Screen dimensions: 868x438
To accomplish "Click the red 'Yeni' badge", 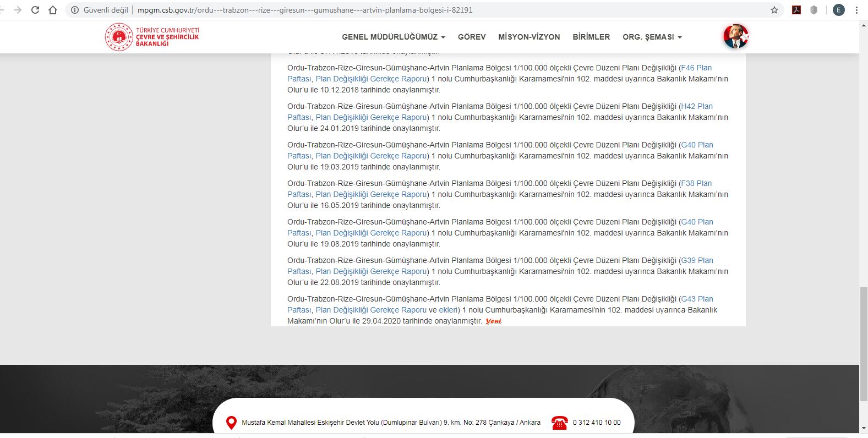I will pos(493,321).
